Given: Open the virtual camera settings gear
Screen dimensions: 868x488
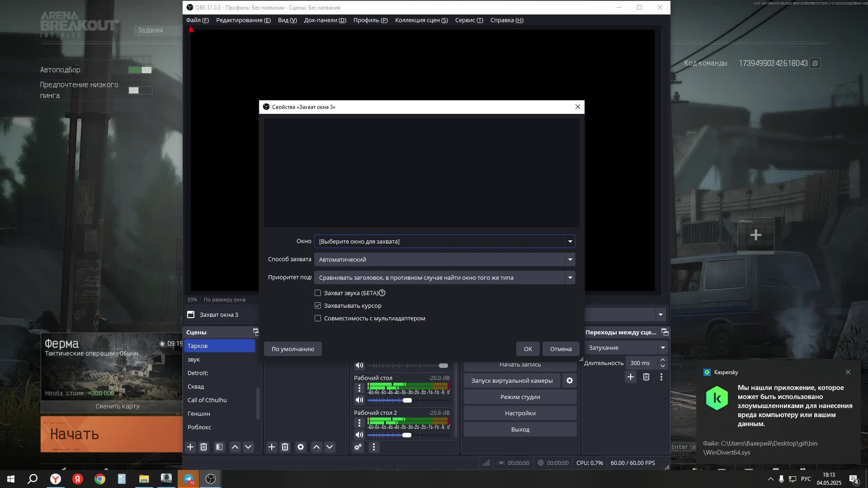Looking at the screenshot, I should [570, 380].
